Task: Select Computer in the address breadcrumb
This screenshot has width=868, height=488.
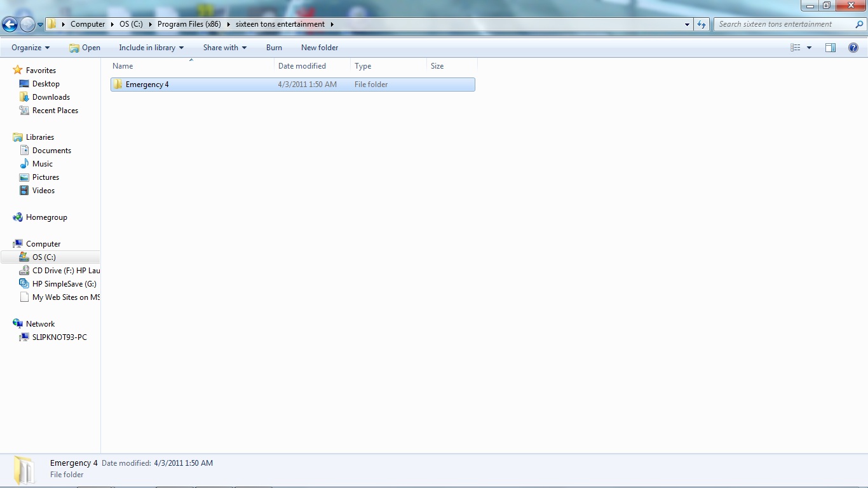Action: tap(88, 24)
